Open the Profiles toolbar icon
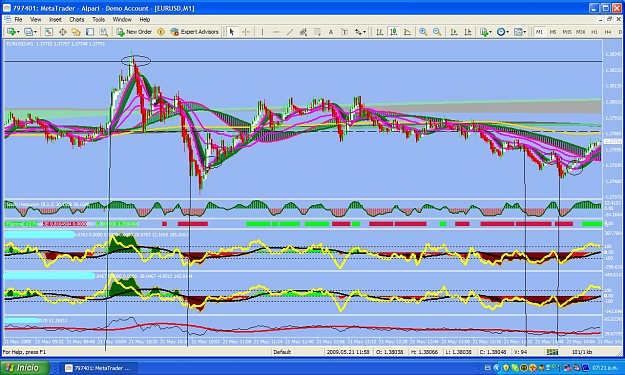 [28, 32]
